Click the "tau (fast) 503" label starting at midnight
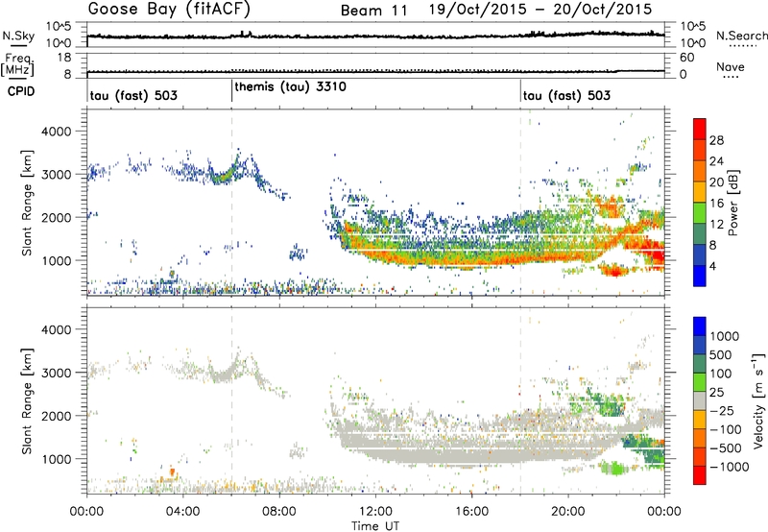Screen dimensions: 768x532 tap(133, 95)
